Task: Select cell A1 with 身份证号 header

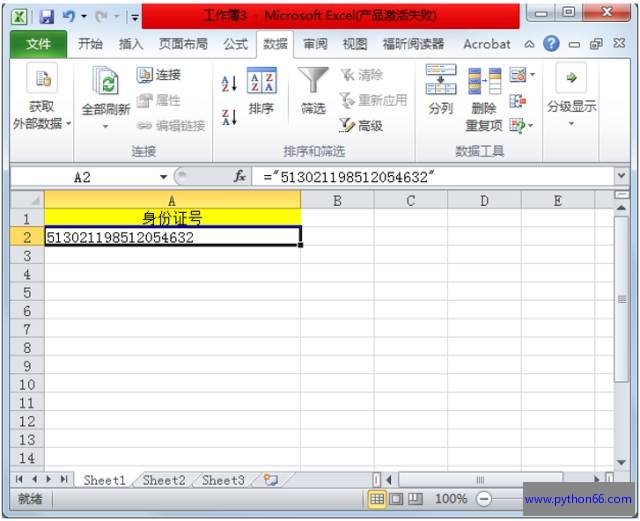Action: pos(172,218)
